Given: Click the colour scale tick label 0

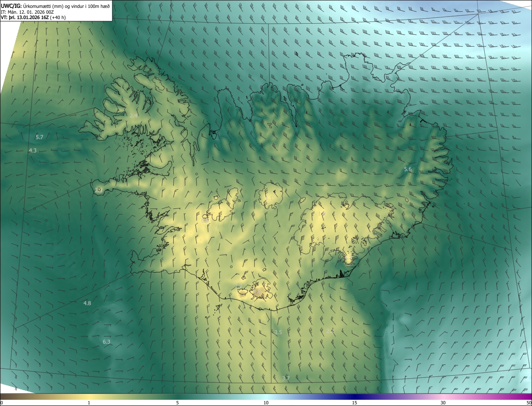Looking at the screenshot, I should 2,403.
